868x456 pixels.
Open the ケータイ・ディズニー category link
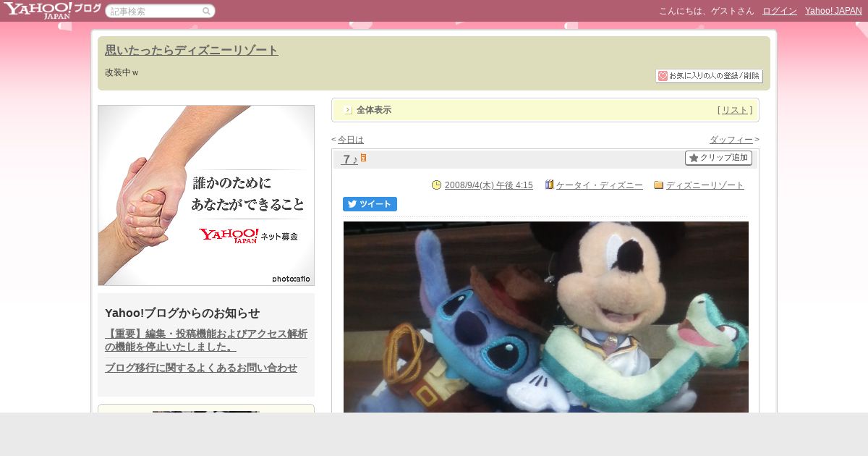pyautogui.click(x=600, y=185)
